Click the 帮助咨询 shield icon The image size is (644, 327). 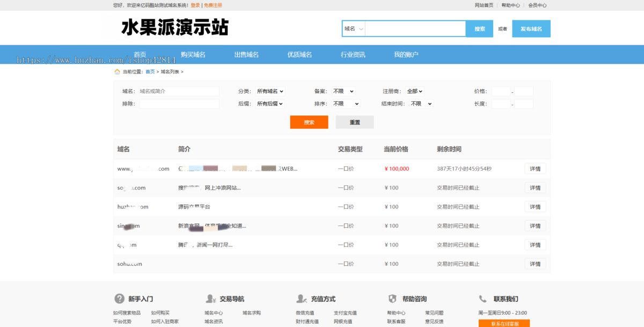point(392,299)
